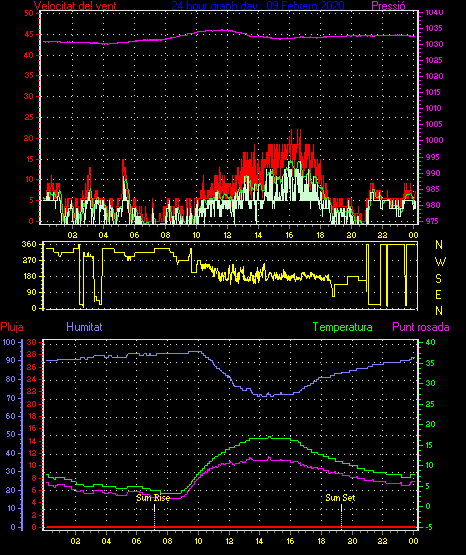Click the 360 wind direction axis value
The image size is (466, 555).
coord(29,244)
